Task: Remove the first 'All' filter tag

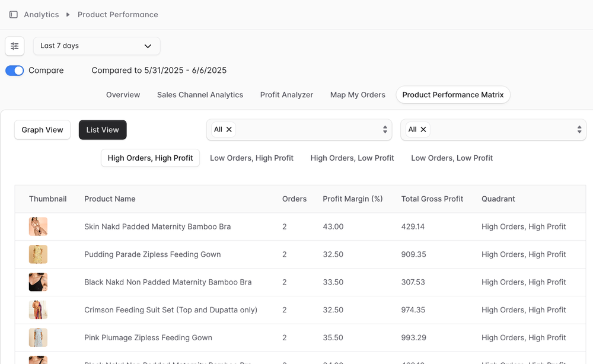Action: pos(229,130)
